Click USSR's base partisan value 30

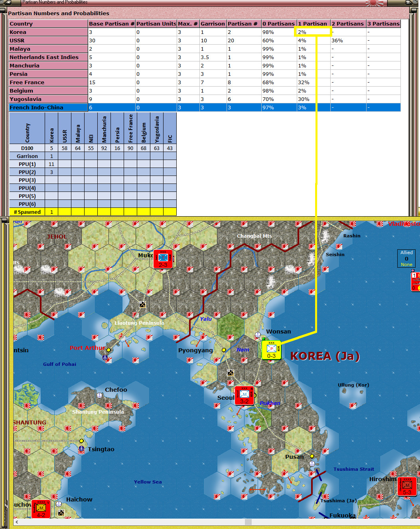(x=112, y=40)
